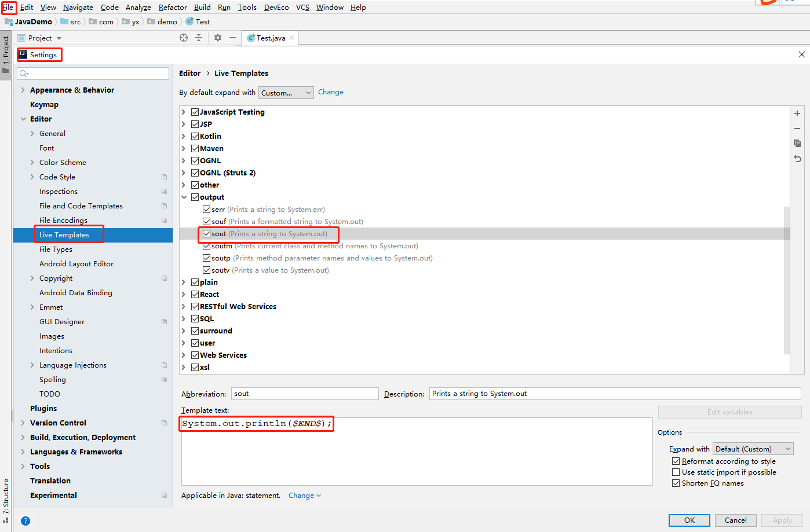Uncheck the sout template checkbox
This screenshot has height=532, width=810.
coord(207,233)
